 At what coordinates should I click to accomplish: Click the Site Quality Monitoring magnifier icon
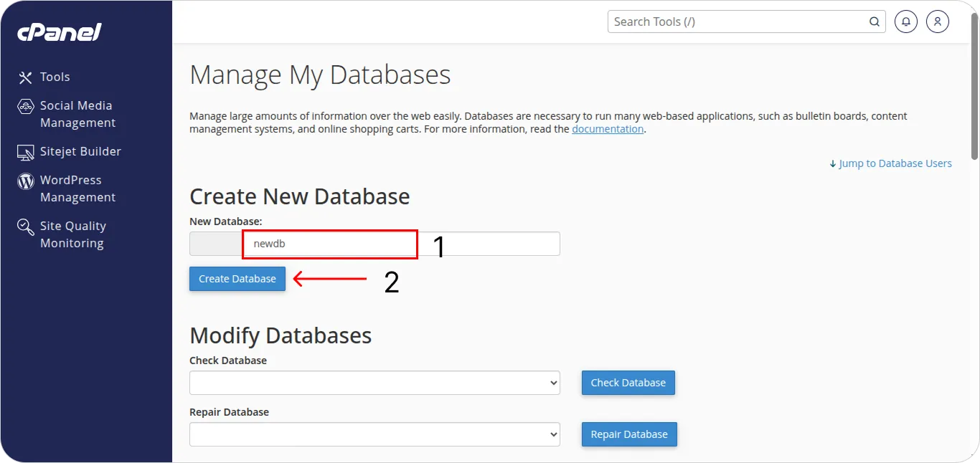26,227
